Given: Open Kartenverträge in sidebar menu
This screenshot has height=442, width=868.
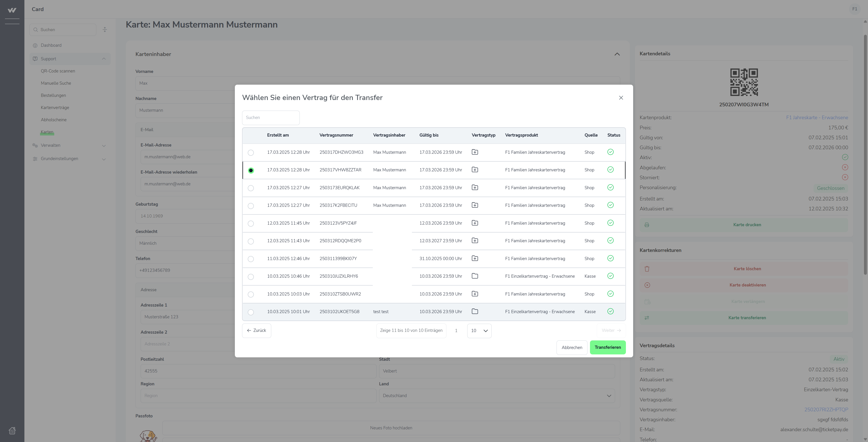Looking at the screenshot, I should click(x=55, y=108).
